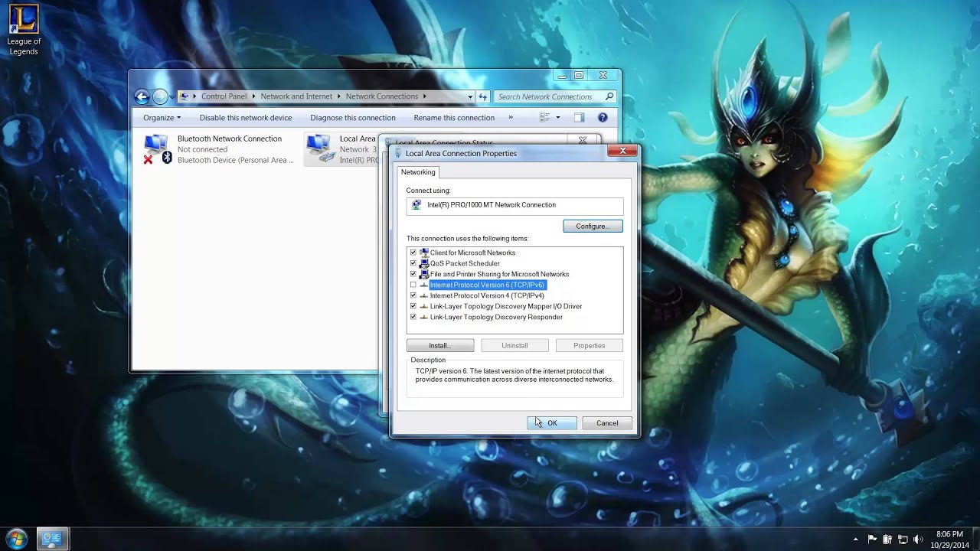Click the Properties button
The width and height of the screenshot is (980, 551).
coord(590,345)
